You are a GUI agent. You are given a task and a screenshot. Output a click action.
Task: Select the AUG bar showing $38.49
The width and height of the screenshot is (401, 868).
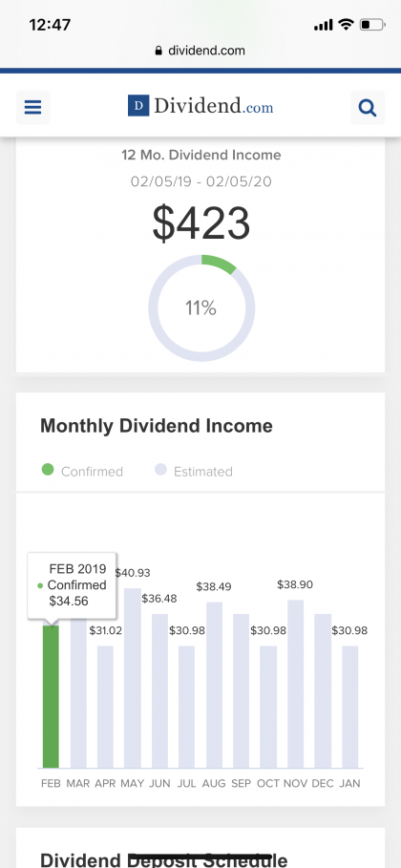pos(214,685)
